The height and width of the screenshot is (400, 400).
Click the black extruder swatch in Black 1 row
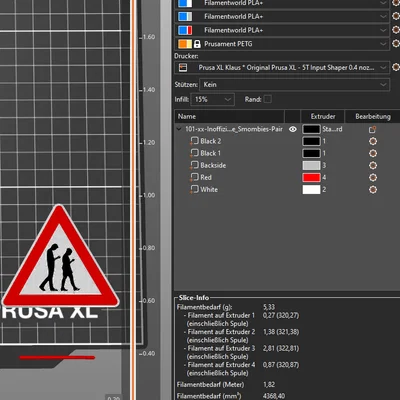(311, 153)
